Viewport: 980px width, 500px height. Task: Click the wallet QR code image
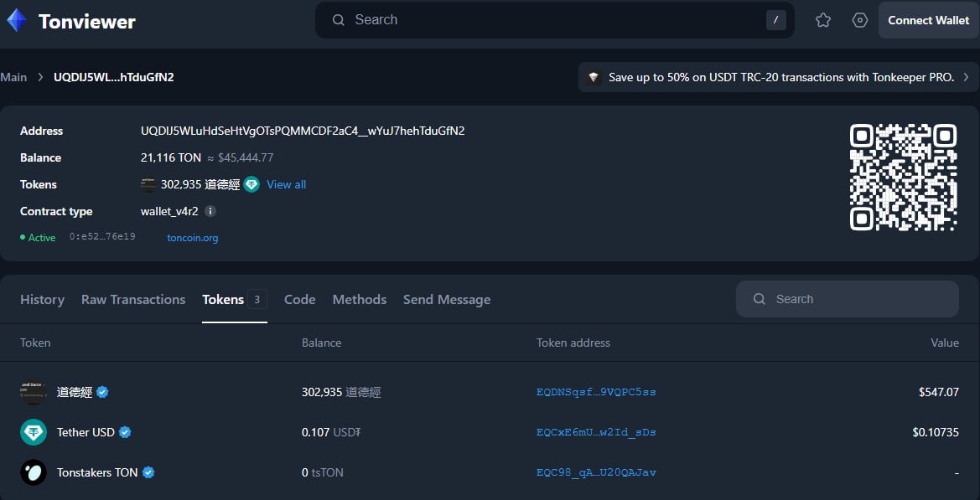pos(903,178)
